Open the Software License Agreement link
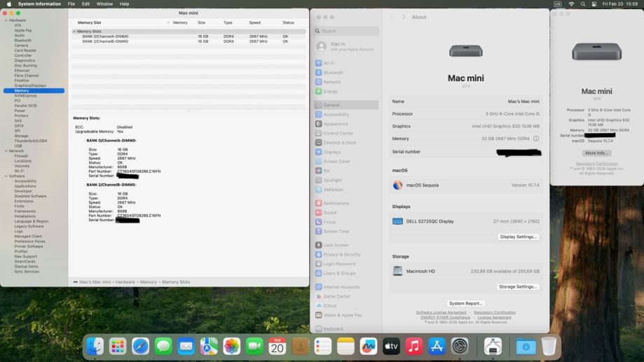The height and width of the screenshot is (362, 644). click(x=441, y=312)
